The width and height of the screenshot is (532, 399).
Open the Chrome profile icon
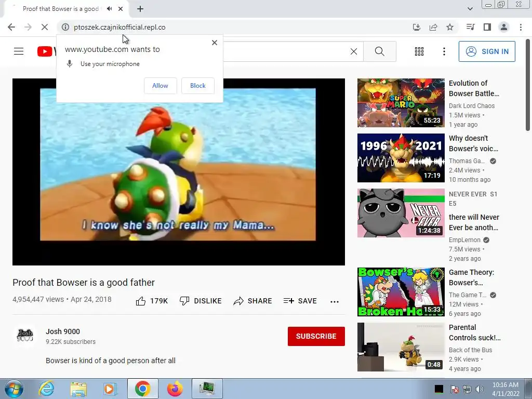[x=504, y=27]
